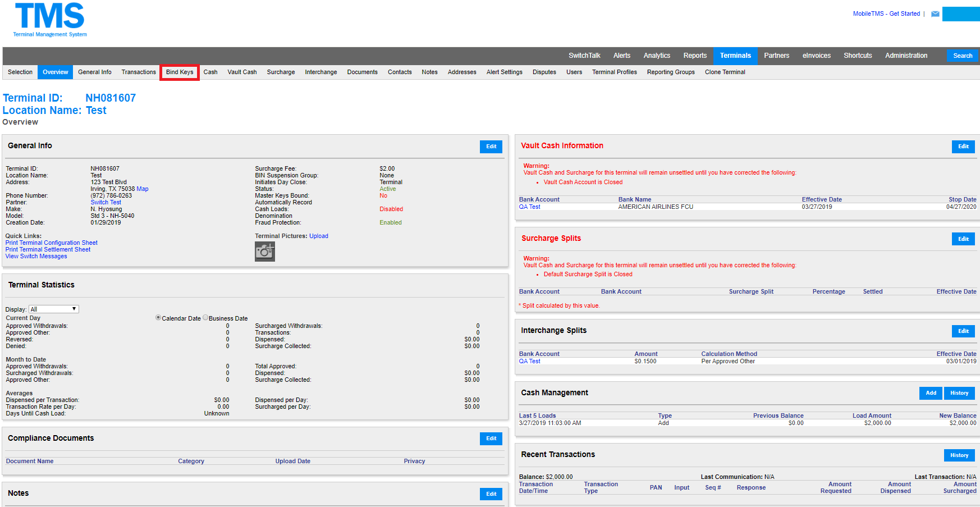Switch to the Vault Cash tab
Viewport: 980px width, 507px height.
pos(242,72)
